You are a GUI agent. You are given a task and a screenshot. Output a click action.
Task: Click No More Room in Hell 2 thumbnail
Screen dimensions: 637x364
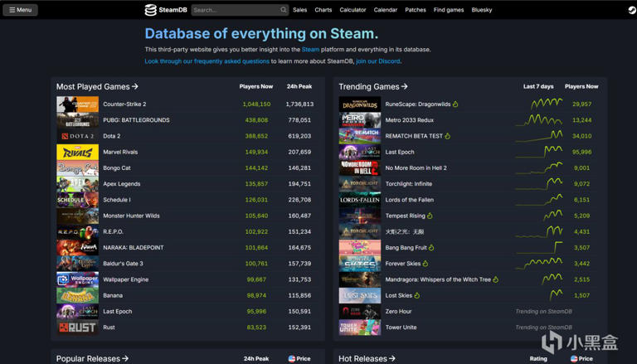[x=360, y=167]
